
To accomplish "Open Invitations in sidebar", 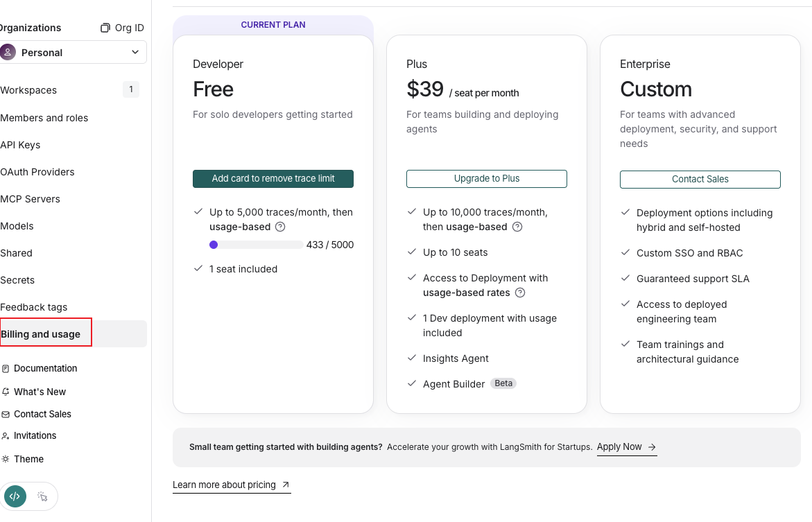I will [x=30, y=436].
